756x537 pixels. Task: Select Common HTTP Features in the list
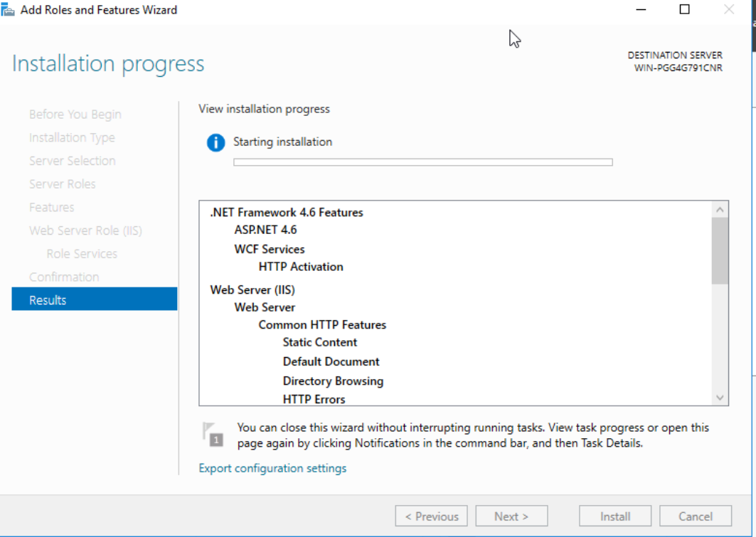click(x=322, y=324)
